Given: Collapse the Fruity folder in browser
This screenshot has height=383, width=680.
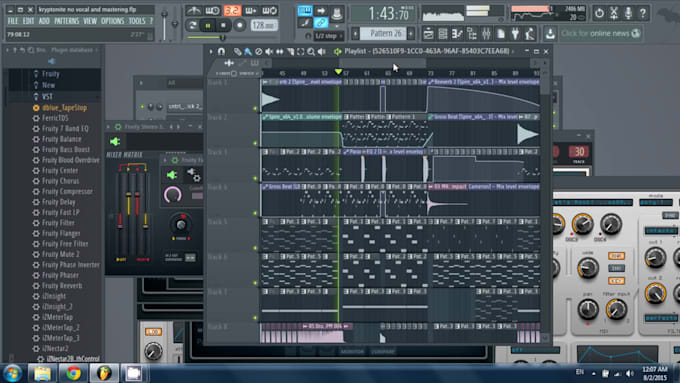Looking at the screenshot, I should (x=51, y=74).
